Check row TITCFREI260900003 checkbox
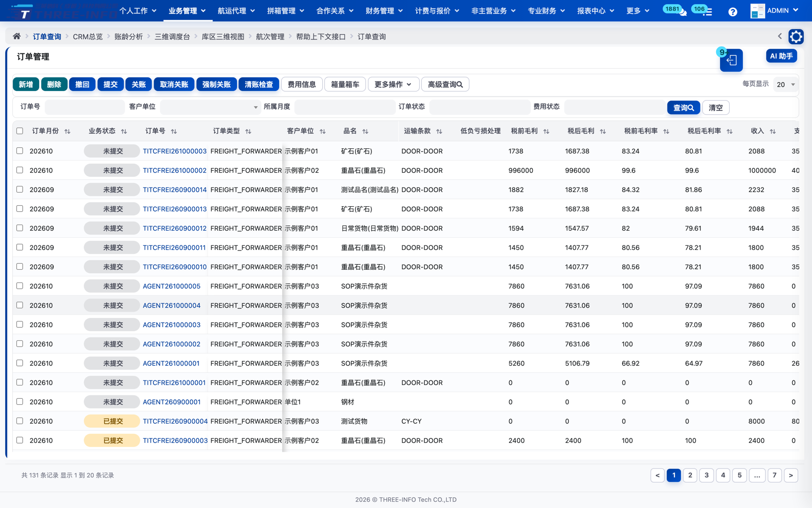The image size is (812, 508). coord(20,440)
